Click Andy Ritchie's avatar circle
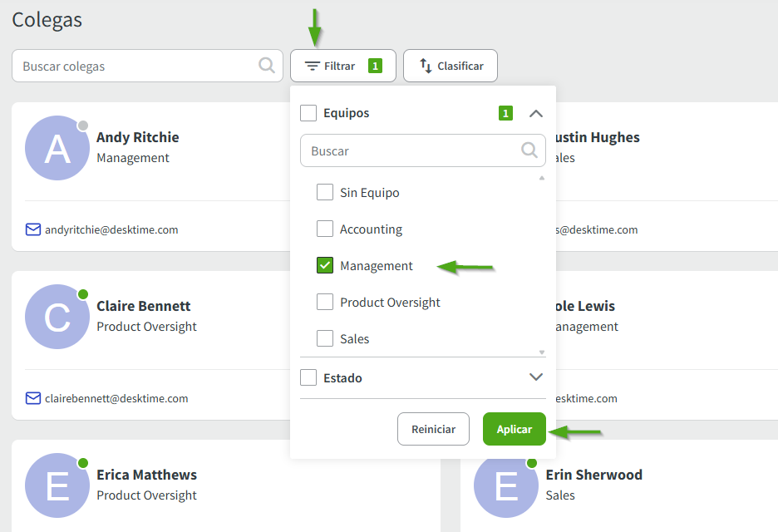 click(x=57, y=148)
